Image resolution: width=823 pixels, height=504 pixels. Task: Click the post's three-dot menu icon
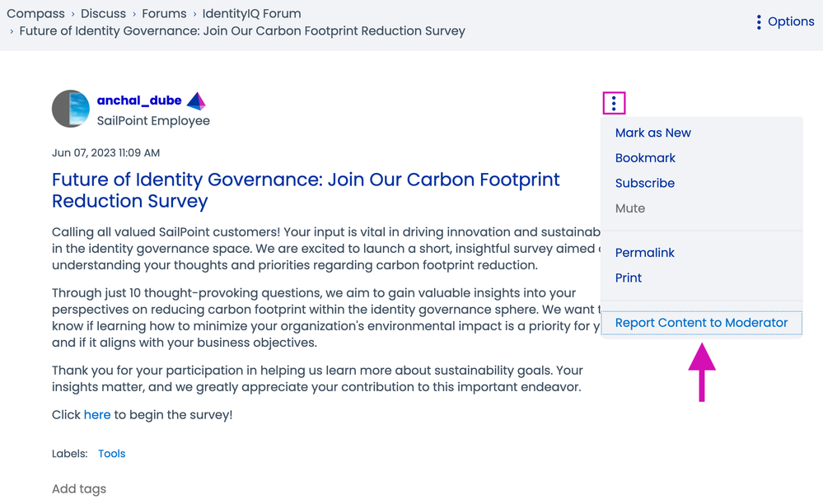pos(614,103)
